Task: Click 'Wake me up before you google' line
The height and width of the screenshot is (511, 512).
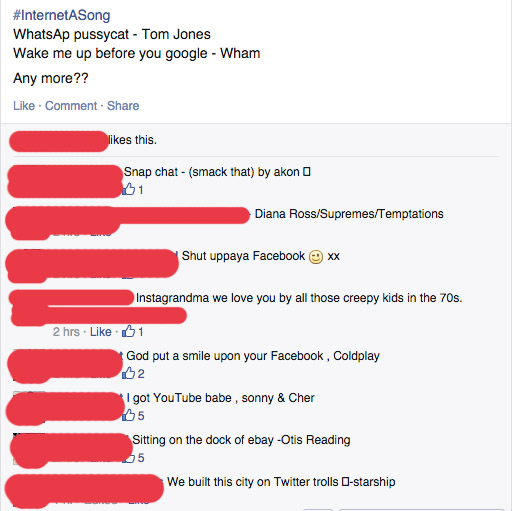Action: [x=137, y=53]
